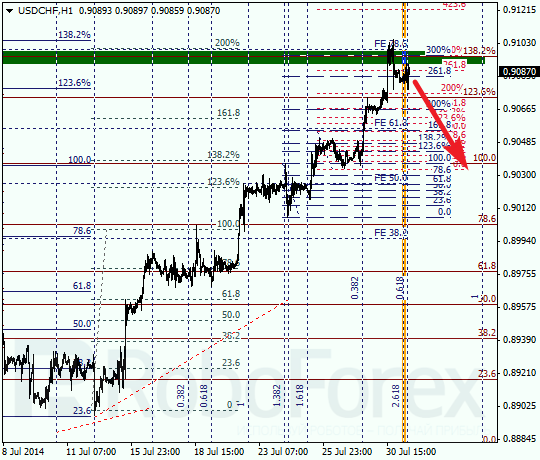Image resolution: width=540 pixels, height=460 pixels.
Task: Click the open price value 0.90893 in the header
Action: [95, 11]
